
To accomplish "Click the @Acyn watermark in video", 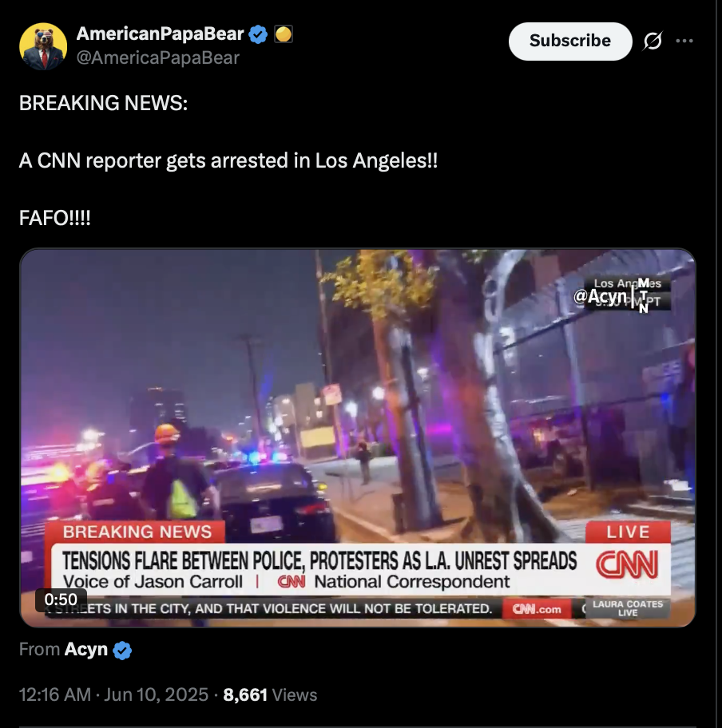I will click(x=600, y=296).
